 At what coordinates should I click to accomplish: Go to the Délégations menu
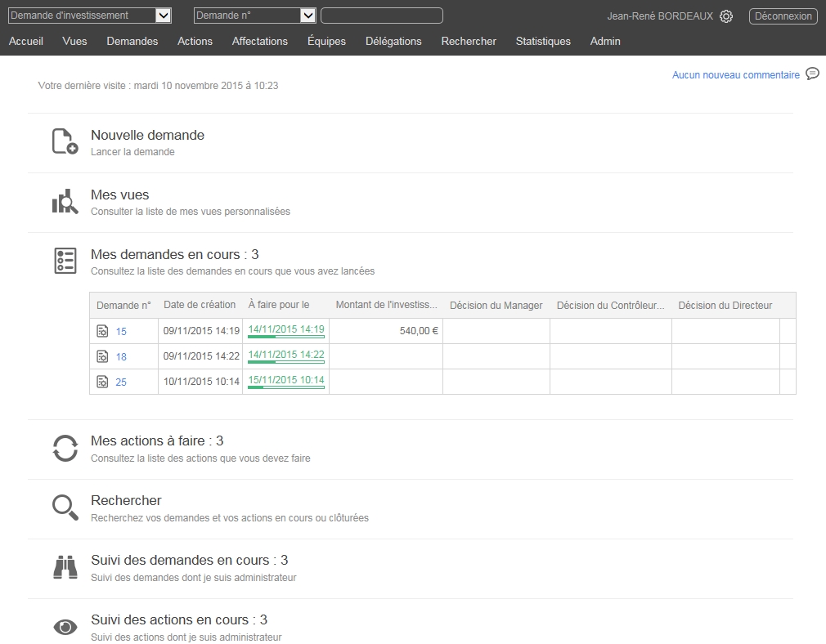393,41
